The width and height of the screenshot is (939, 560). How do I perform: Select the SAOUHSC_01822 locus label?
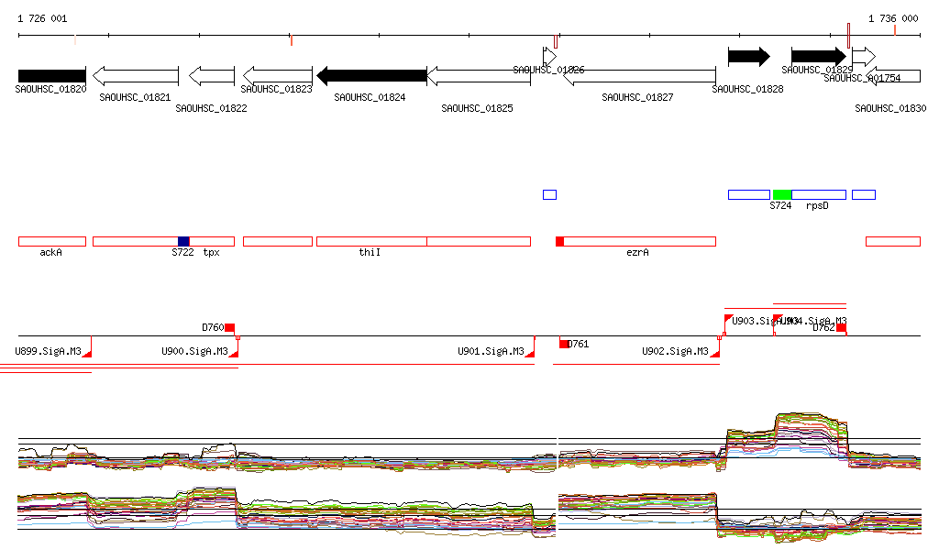[x=212, y=108]
